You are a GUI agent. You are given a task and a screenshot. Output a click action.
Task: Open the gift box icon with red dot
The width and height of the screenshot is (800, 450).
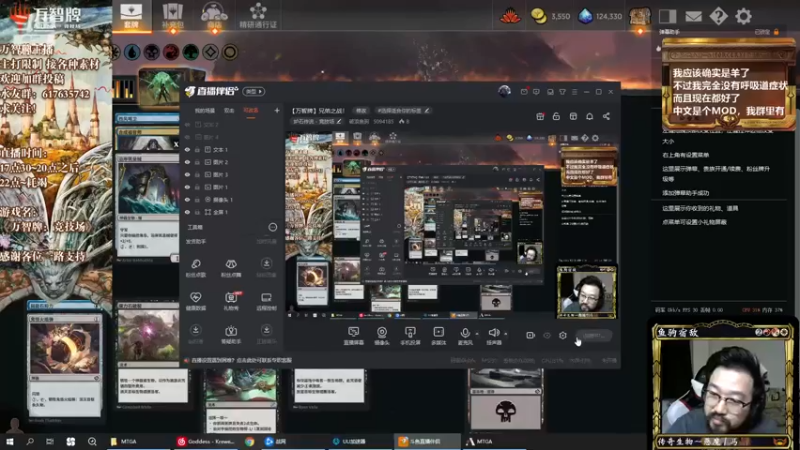pyautogui.click(x=540, y=116)
